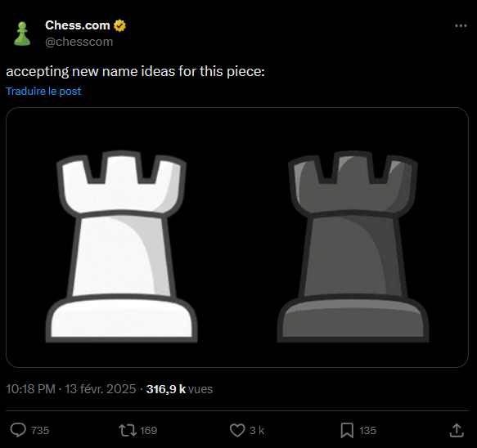Click the reply speech bubble icon
The height and width of the screenshot is (448, 477).
pos(18,430)
